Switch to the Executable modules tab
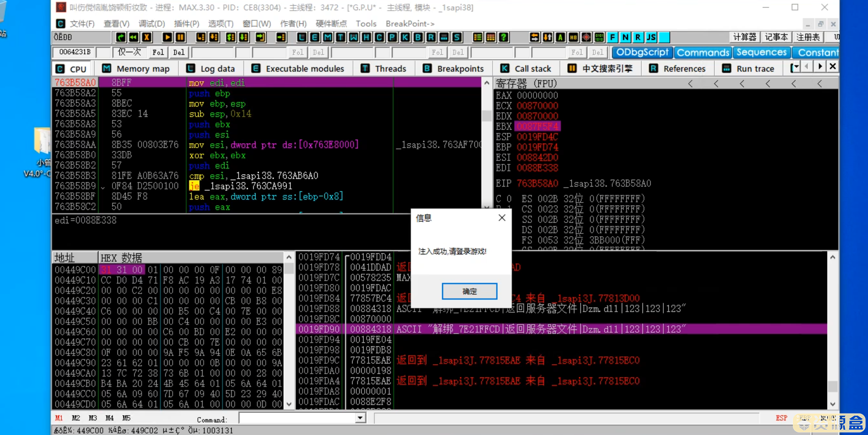Image resolution: width=868 pixels, height=435 pixels. pos(298,69)
